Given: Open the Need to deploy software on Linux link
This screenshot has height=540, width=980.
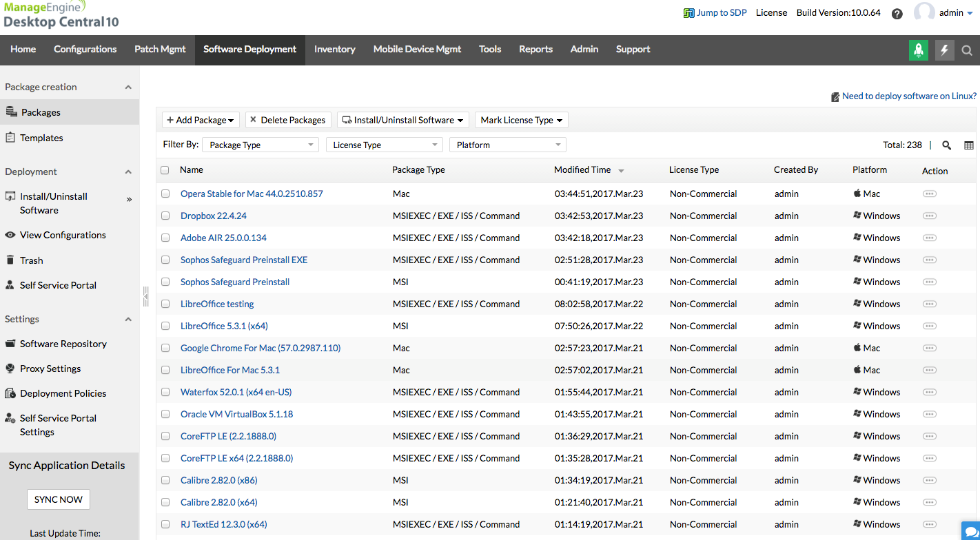Looking at the screenshot, I should click(908, 96).
